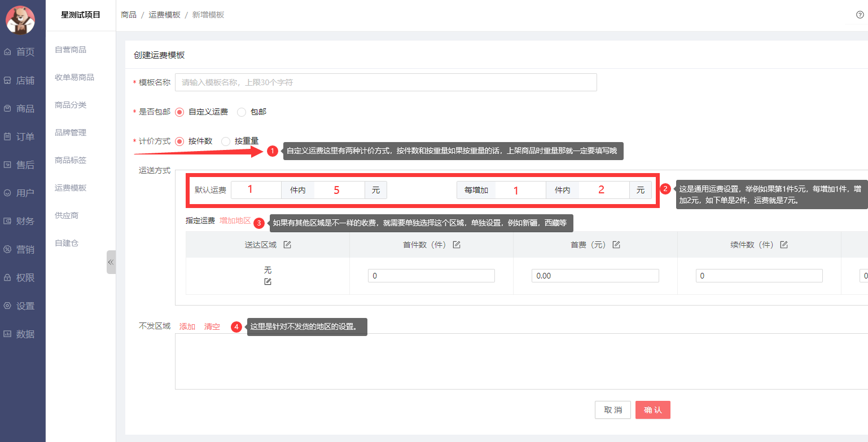The height and width of the screenshot is (442, 868).
Task: Click the edit icon beside 送达区域 header
Action: (287, 245)
